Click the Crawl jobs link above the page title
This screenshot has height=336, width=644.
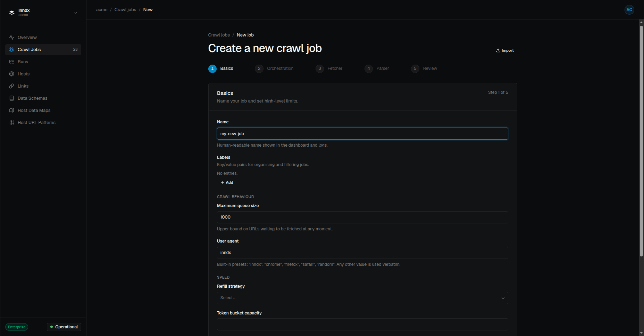pyautogui.click(x=219, y=35)
